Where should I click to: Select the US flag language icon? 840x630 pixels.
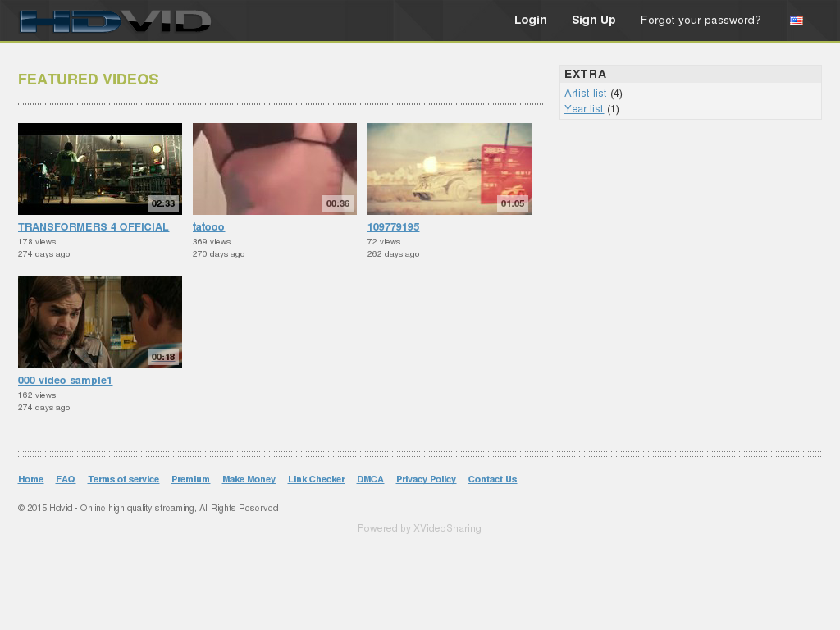click(x=796, y=21)
